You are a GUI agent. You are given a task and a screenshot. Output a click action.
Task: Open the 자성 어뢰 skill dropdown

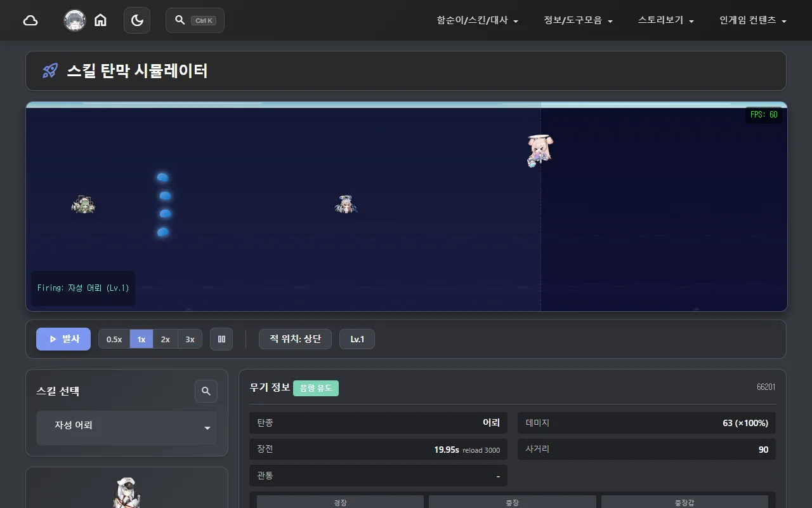pyautogui.click(x=127, y=427)
